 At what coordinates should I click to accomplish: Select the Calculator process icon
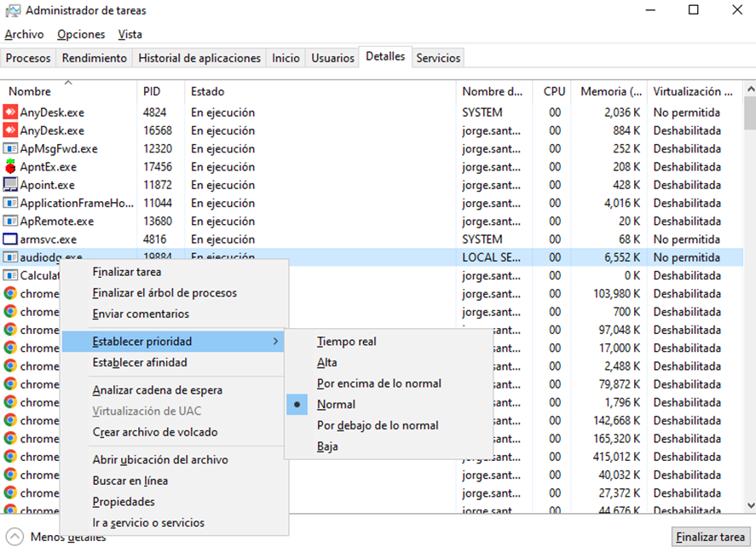pyautogui.click(x=10, y=275)
